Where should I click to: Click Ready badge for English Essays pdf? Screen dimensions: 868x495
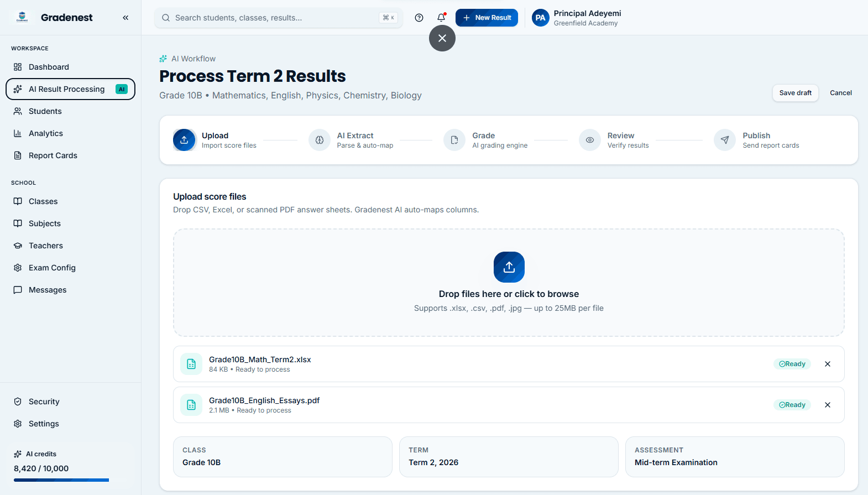pyautogui.click(x=792, y=405)
